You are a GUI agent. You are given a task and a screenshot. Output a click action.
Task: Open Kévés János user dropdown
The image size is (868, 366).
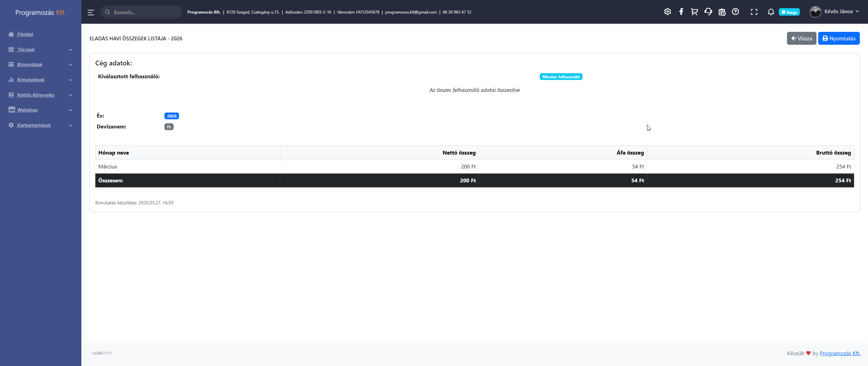tap(835, 12)
